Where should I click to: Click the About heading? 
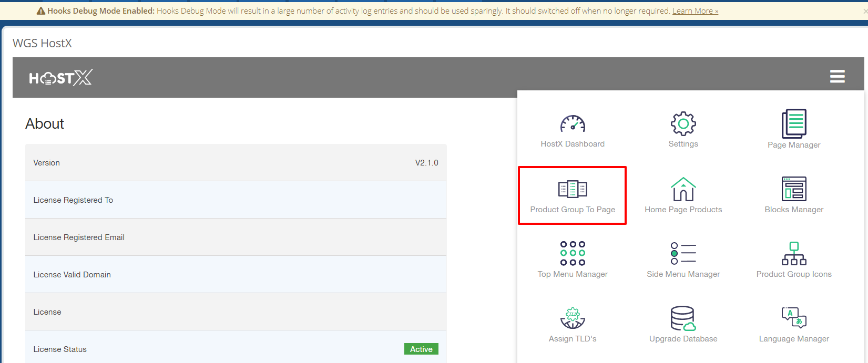coord(45,123)
